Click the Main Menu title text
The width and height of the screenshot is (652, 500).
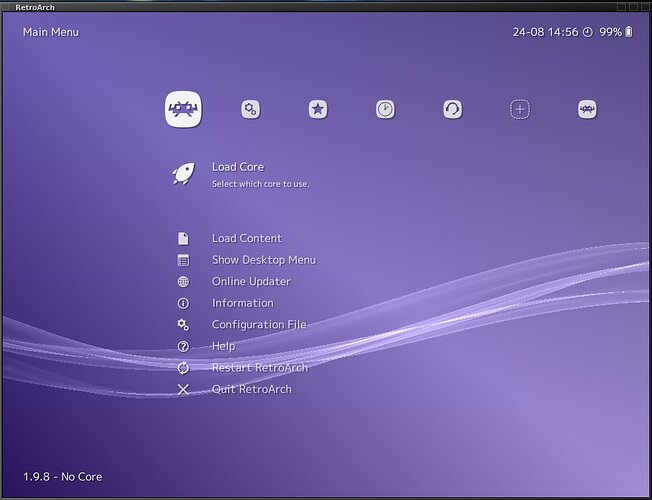(51, 32)
